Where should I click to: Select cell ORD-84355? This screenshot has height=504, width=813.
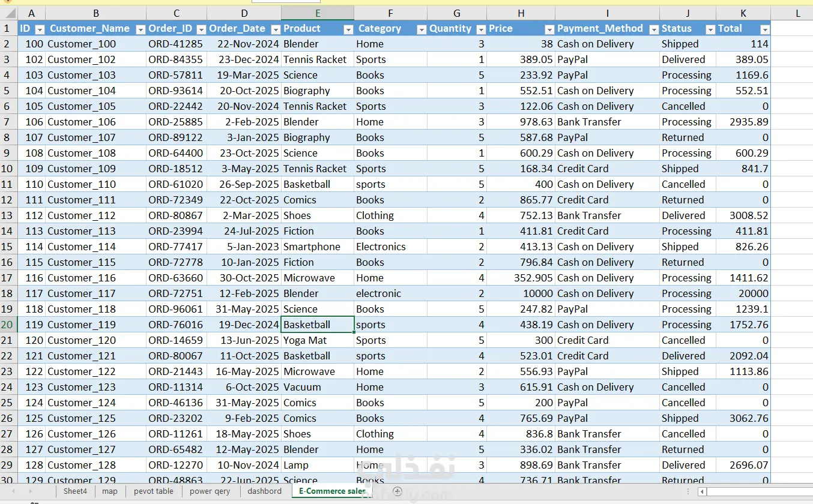176,59
